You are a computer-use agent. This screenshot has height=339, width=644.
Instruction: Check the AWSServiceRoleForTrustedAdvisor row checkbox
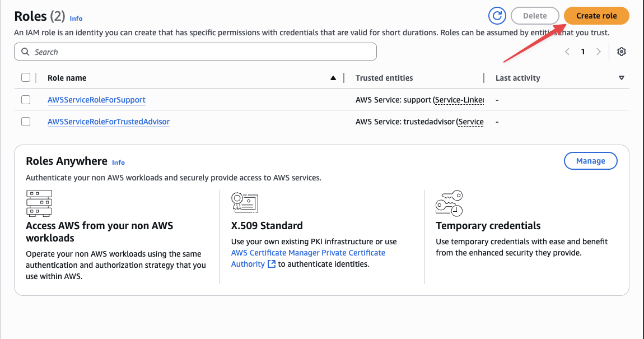click(26, 122)
